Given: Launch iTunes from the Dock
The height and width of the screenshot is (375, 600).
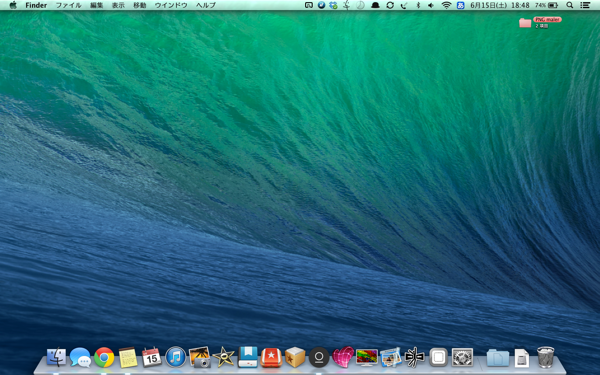Looking at the screenshot, I should click(x=176, y=357).
